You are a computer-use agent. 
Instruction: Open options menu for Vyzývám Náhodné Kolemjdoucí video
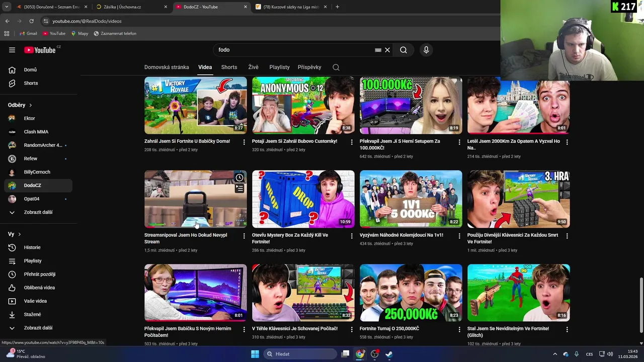[x=459, y=236]
